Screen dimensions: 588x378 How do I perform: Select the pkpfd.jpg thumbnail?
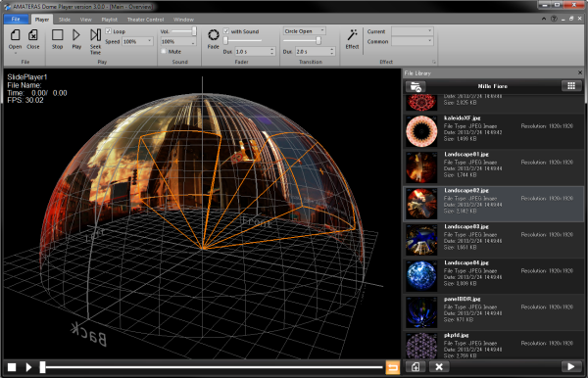[x=421, y=346]
